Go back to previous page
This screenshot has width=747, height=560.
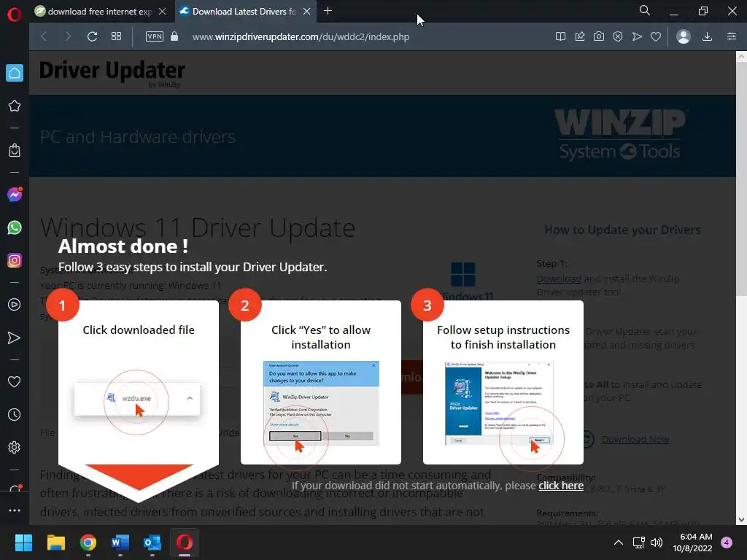pyautogui.click(x=44, y=36)
